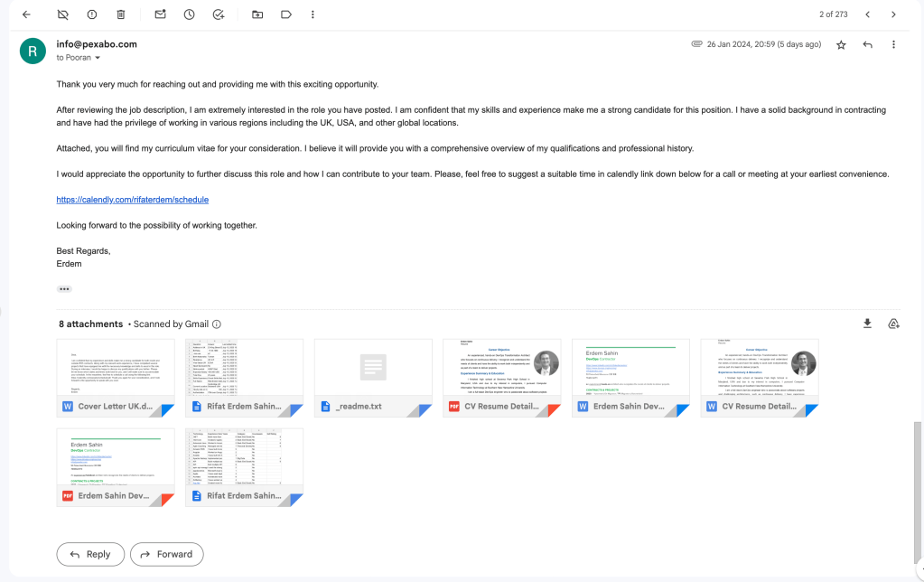Go to newer email arrow
924x582 pixels.
(867, 14)
